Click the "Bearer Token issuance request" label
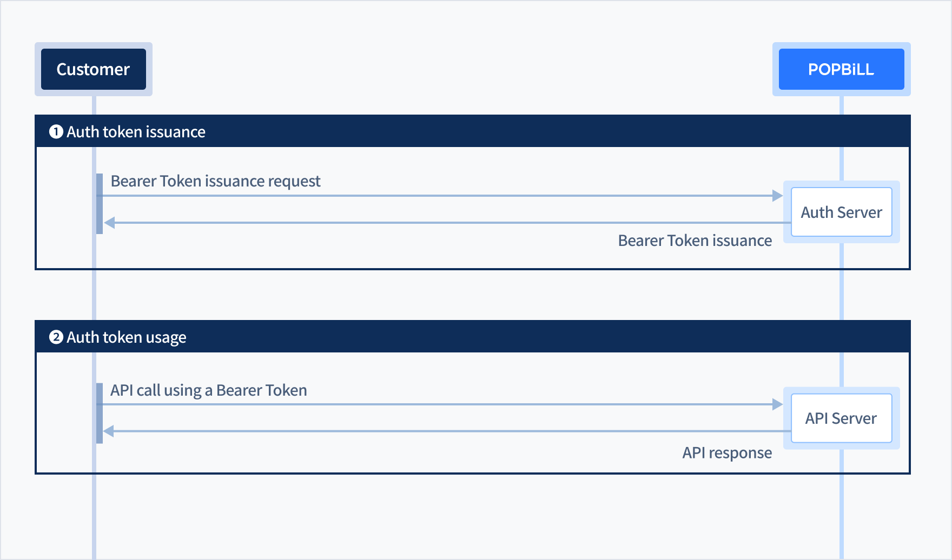 click(x=215, y=181)
